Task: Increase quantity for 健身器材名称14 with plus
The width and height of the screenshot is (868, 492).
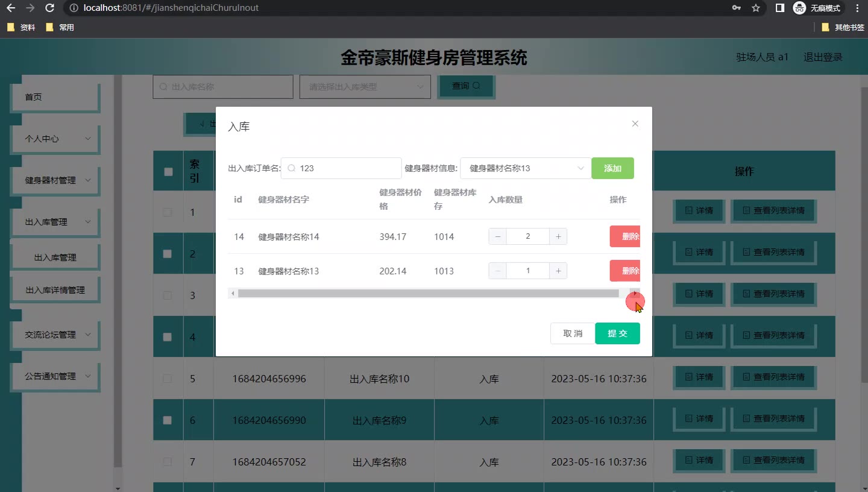Action: click(x=558, y=236)
